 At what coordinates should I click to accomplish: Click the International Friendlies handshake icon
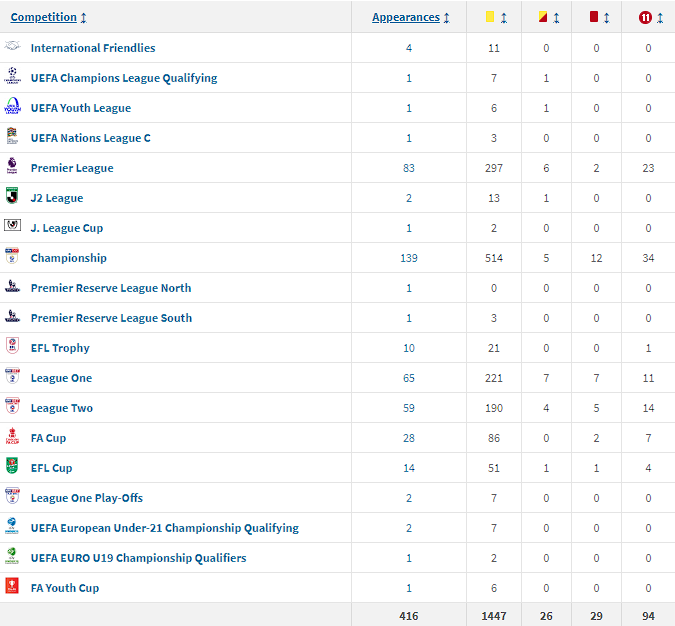(x=12, y=47)
